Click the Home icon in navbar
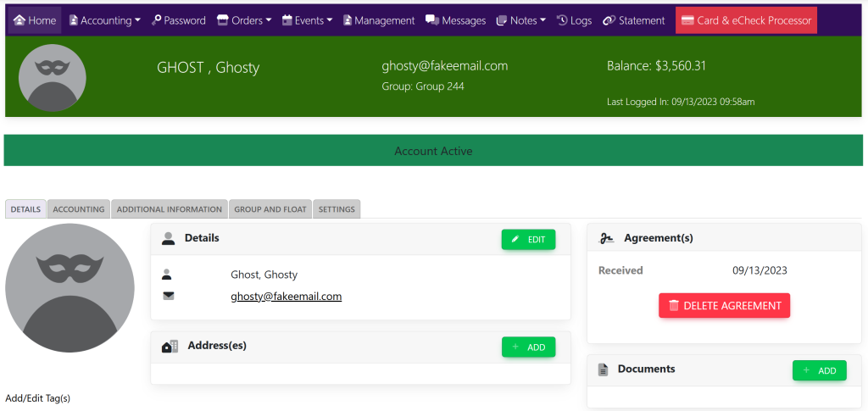This screenshot has height=411, width=868. 19,20
